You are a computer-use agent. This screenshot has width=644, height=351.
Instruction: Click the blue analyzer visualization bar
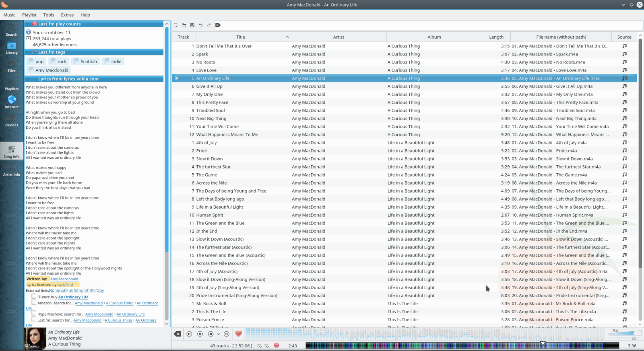pos(425,334)
